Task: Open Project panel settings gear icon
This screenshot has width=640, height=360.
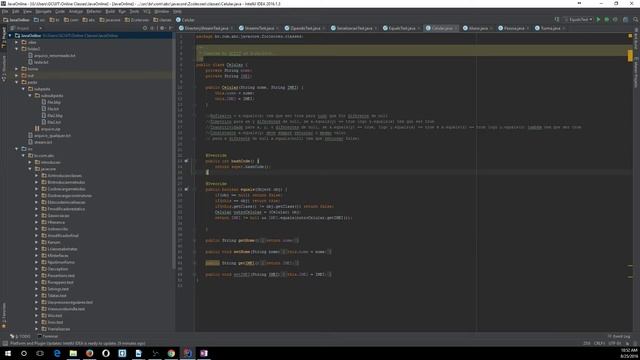Action: [x=162, y=28]
